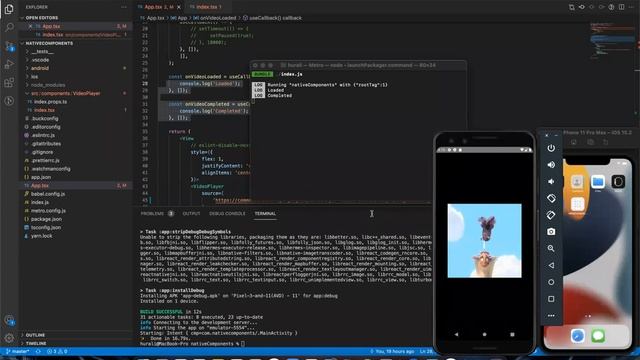
Task: Open package.json in file tree
Action: [x=46, y=219]
